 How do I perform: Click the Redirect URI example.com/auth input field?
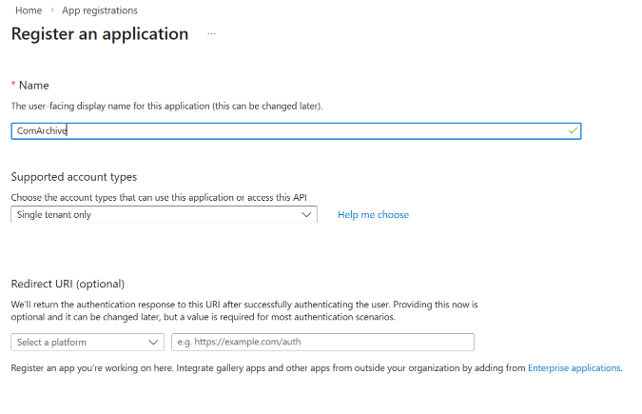[323, 342]
